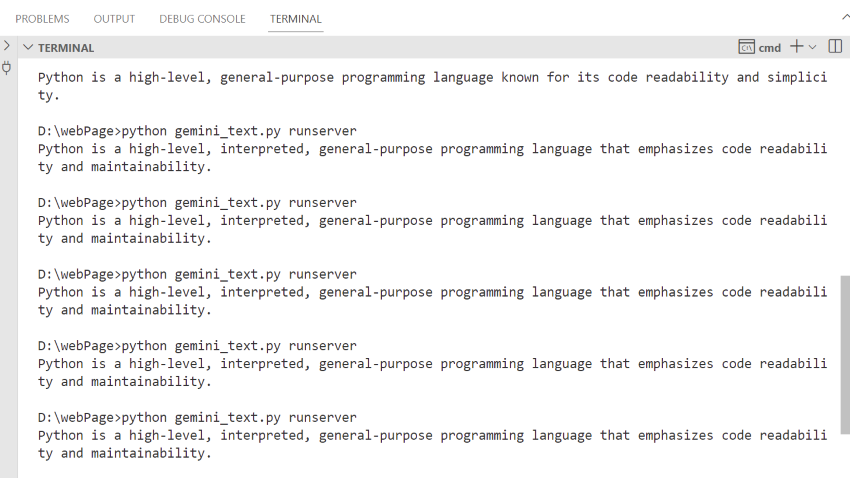The height and width of the screenshot is (478, 850).
Task: Click the first 'interpreted, general-purpose' output line
Action: 432,149
